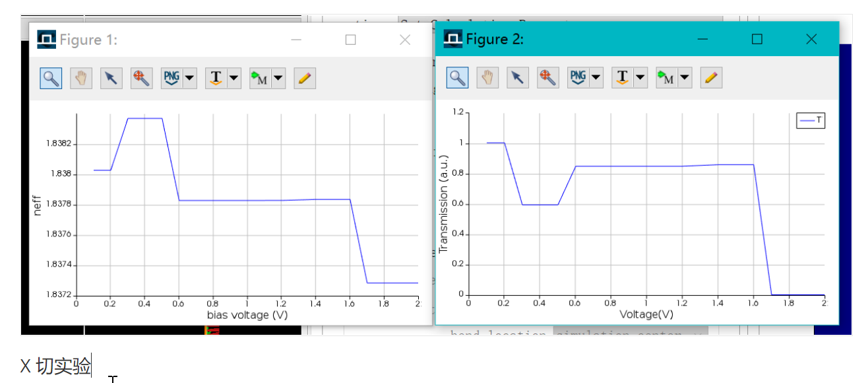Screen dimensions: 868x383
Task: Export Figure 2 as PNG image
Action: [x=577, y=78]
